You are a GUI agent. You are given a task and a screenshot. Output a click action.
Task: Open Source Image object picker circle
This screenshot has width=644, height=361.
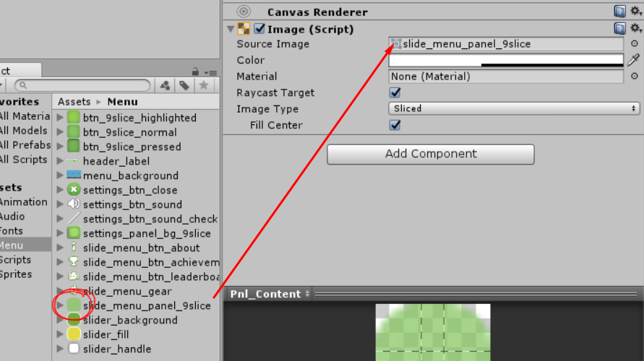pos(635,43)
